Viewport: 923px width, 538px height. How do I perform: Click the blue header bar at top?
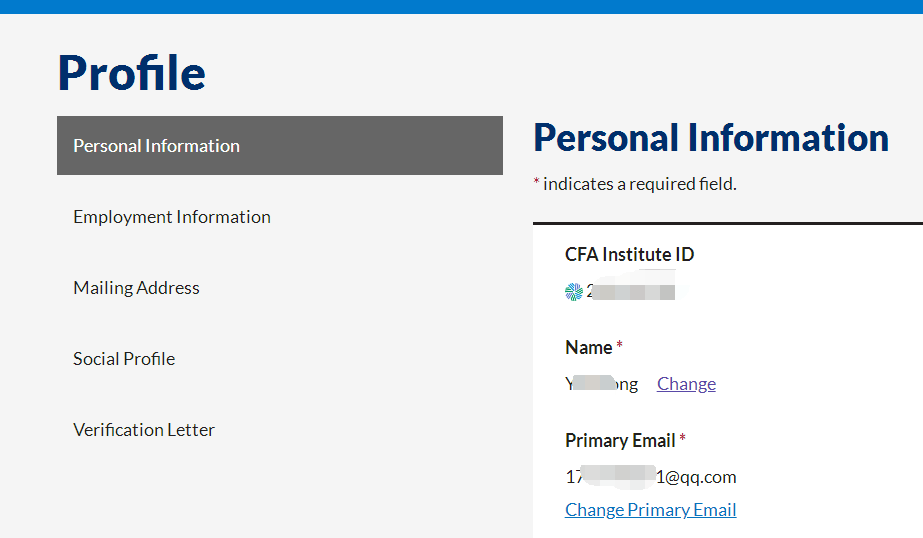click(x=461, y=6)
